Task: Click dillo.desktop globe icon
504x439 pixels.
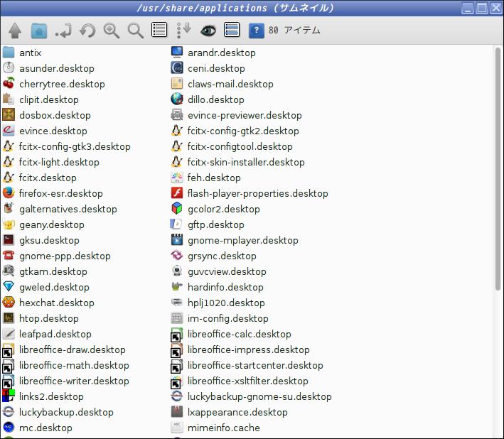Action: coord(177,99)
